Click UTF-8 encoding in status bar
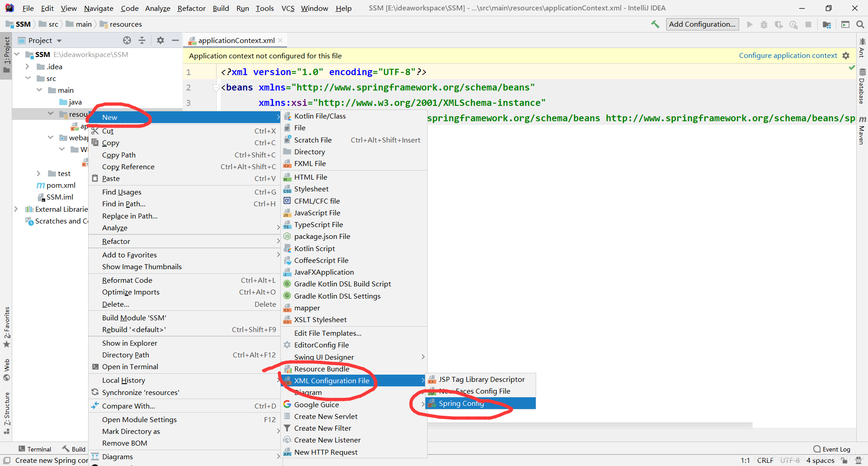 (790, 460)
